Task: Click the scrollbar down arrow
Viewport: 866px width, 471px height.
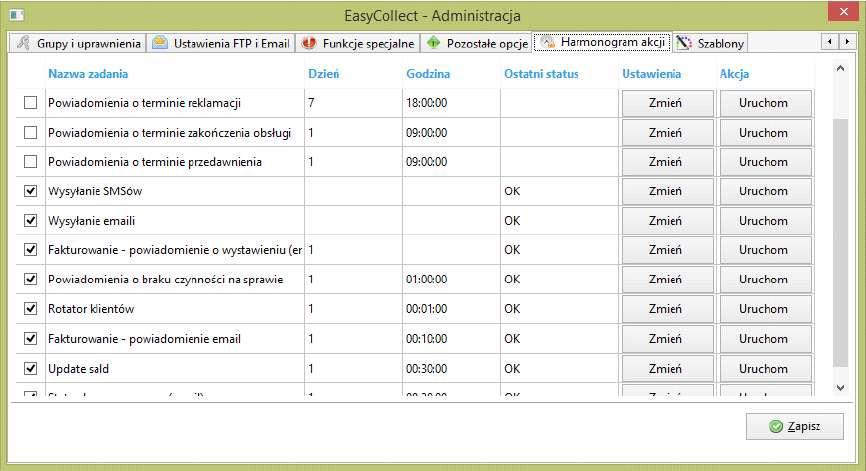Action: click(840, 388)
